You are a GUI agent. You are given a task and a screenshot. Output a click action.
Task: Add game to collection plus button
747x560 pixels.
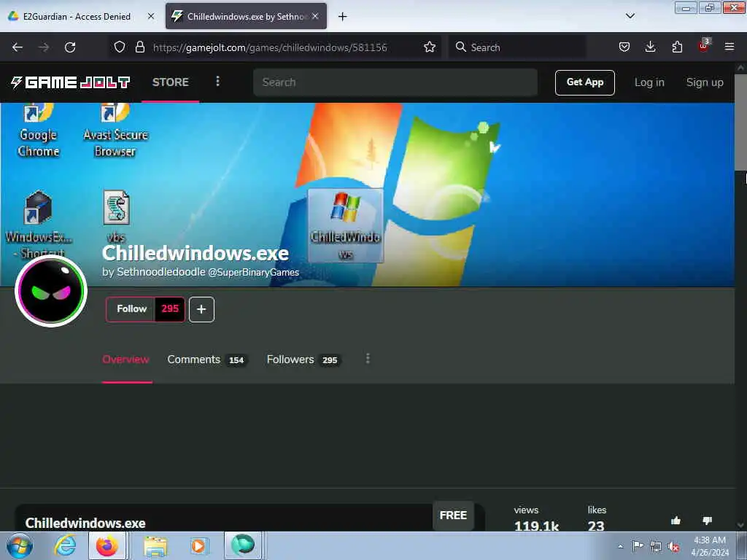(201, 309)
